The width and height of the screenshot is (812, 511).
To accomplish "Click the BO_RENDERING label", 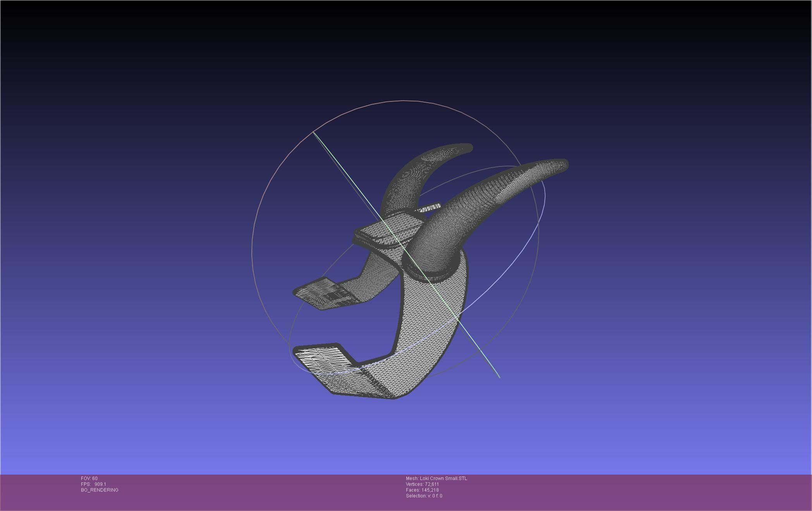I will [100, 490].
